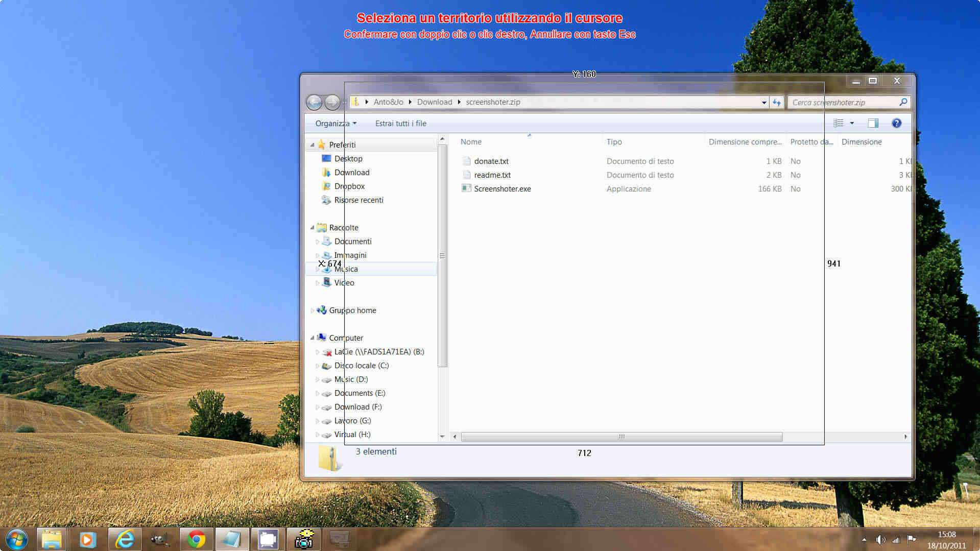980x551 pixels.
Task: Expand the Documenti library node
Action: click(317, 242)
